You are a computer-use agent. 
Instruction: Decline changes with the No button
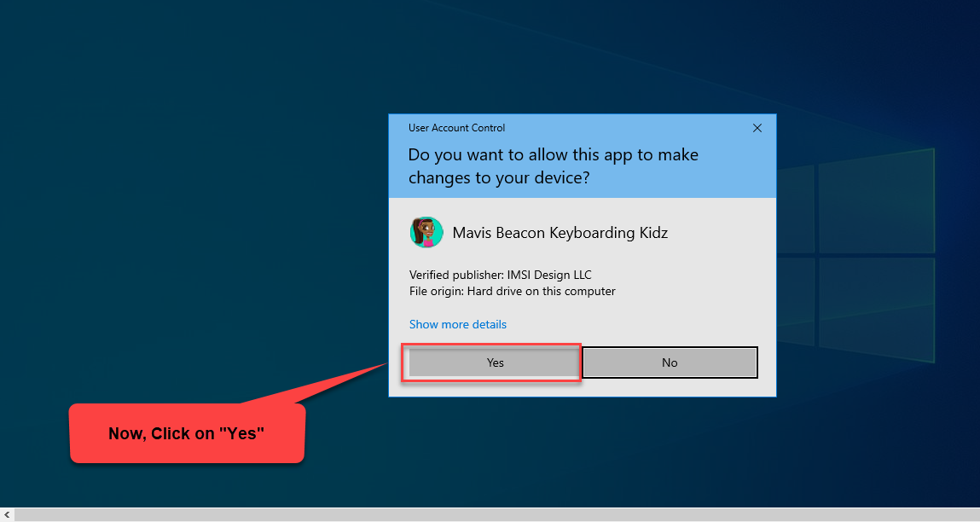(670, 362)
